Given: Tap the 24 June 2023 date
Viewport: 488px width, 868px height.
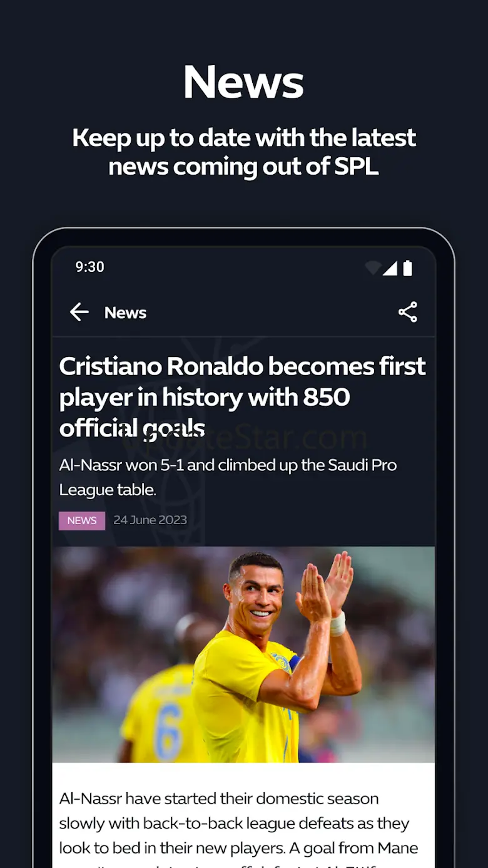Looking at the screenshot, I should coord(150,520).
